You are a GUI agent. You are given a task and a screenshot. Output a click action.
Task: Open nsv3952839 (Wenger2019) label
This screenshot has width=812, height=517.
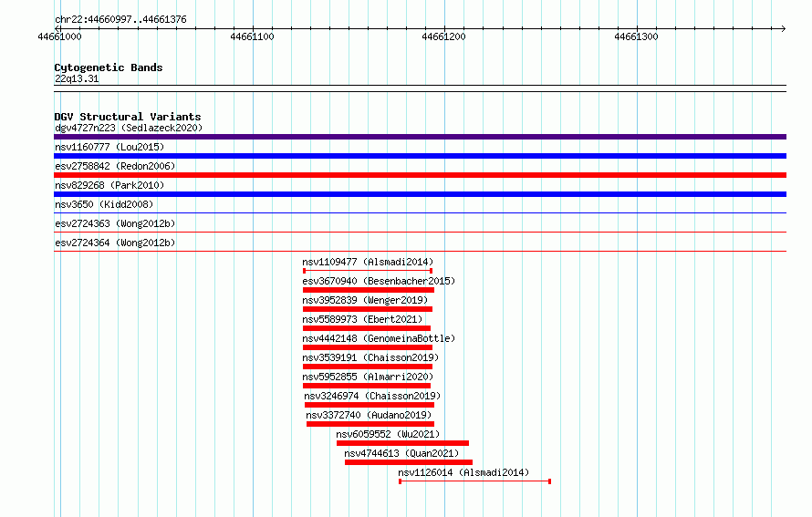tap(365, 300)
